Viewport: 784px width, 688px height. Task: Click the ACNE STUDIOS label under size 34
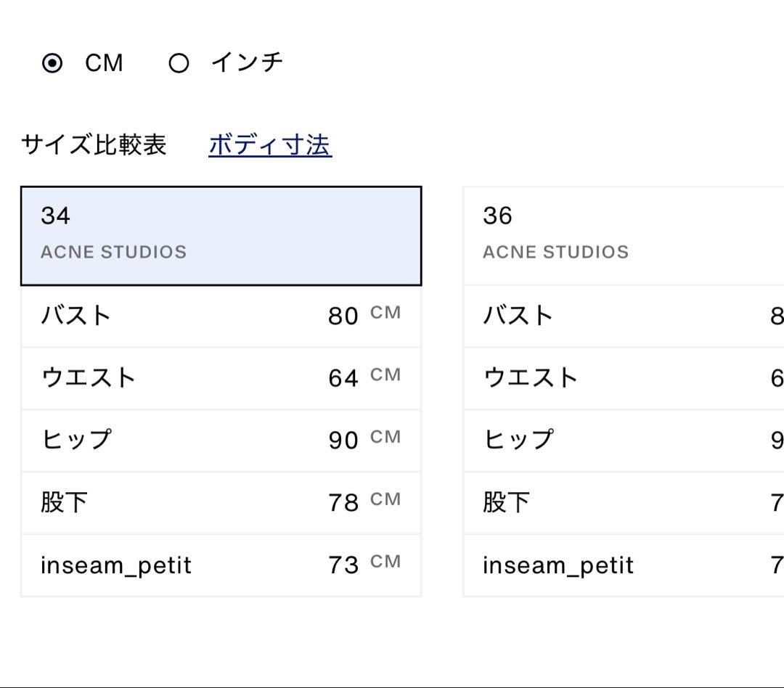click(x=113, y=253)
